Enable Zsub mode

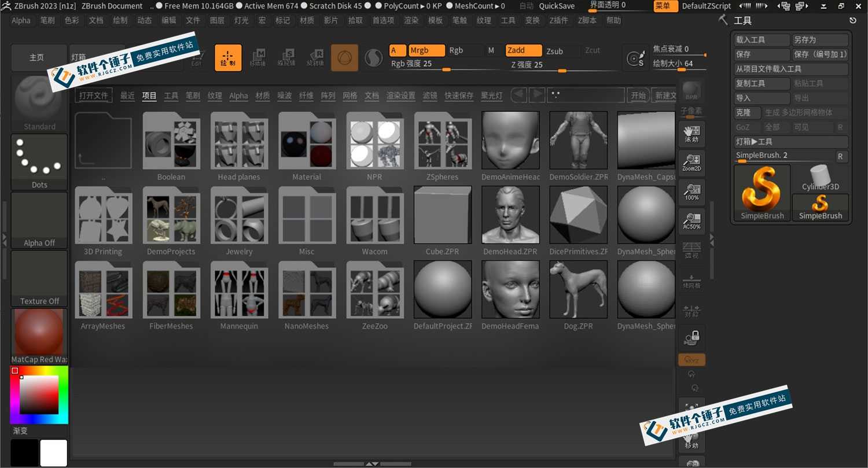click(561, 51)
